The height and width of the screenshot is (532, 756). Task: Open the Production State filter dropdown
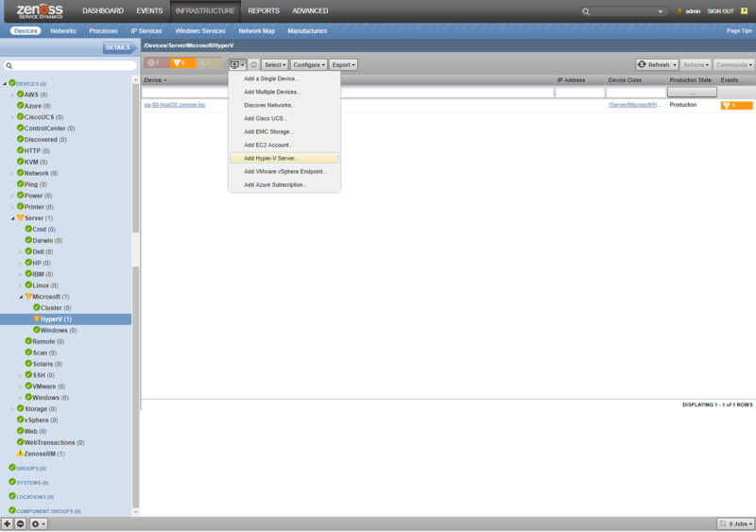692,93
